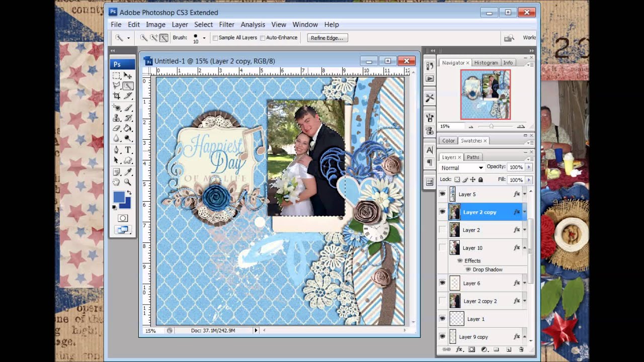This screenshot has height=362, width=644.
Task: Select the Blur tool
Action: (117, 138)
